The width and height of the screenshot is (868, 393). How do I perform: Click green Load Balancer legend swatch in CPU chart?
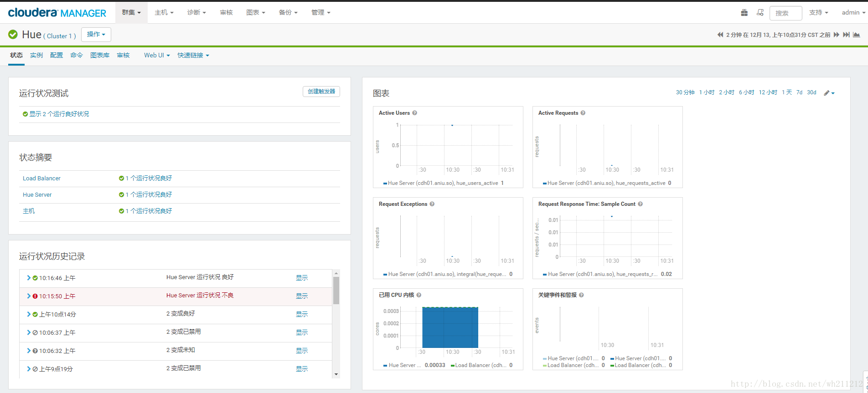tap(453, 366)
